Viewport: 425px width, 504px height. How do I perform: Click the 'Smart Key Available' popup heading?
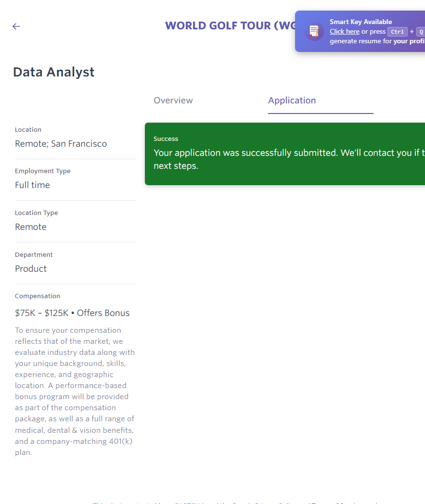click(361, 22)
